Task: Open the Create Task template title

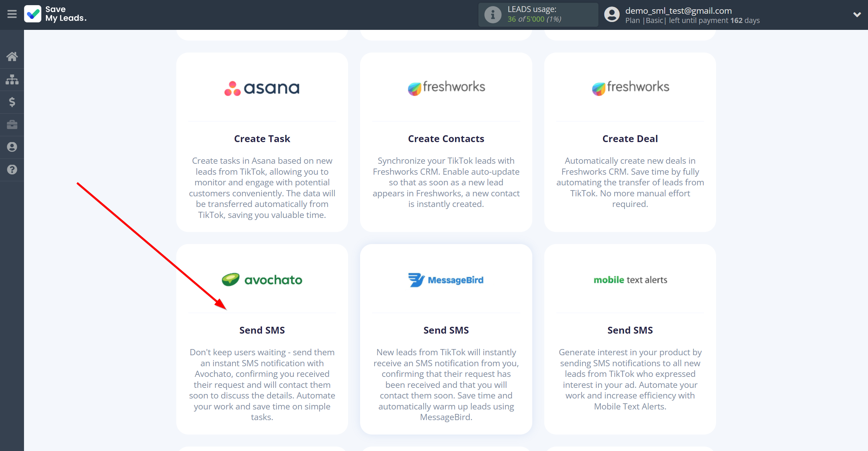Action: [262, 139]
